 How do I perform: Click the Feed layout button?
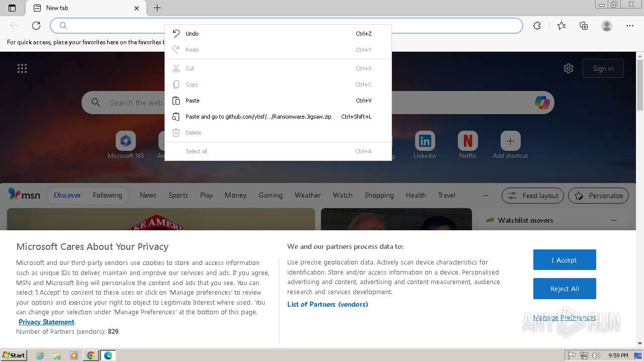pos(533,196)
